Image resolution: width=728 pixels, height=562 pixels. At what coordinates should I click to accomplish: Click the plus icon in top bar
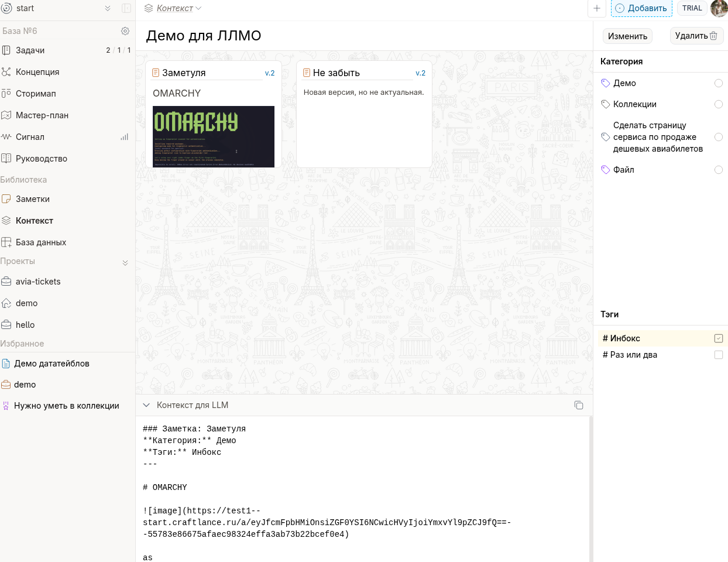596,8
